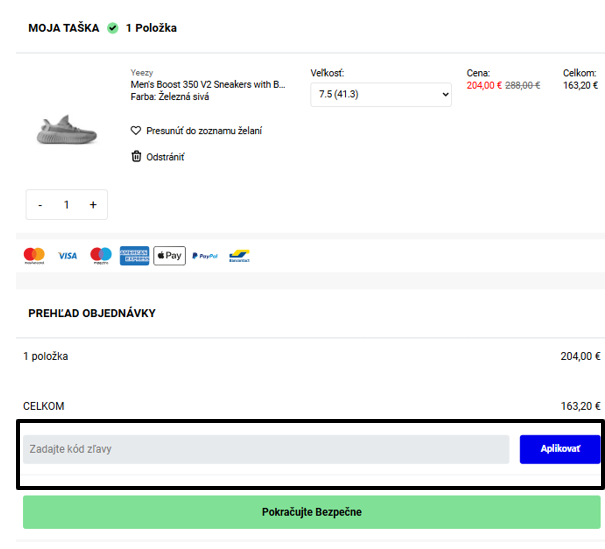Viewport: 605px width, 549px height.
Task: Increase quantity with the plus button
Action: (93, 205)
